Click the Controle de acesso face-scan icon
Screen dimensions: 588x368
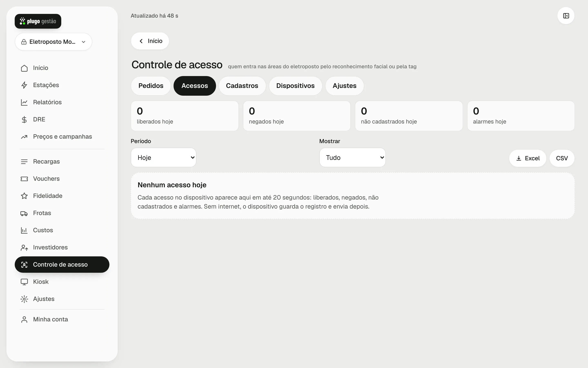24,265
